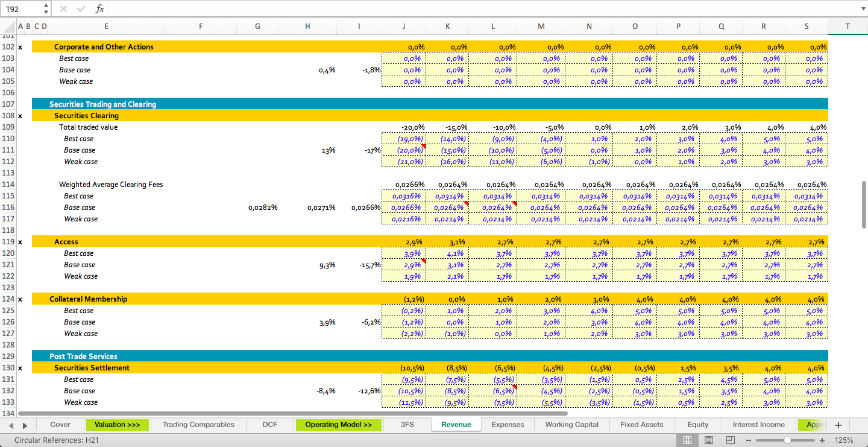Click the 'Securities Clearing' heading cell

(86, 116)
